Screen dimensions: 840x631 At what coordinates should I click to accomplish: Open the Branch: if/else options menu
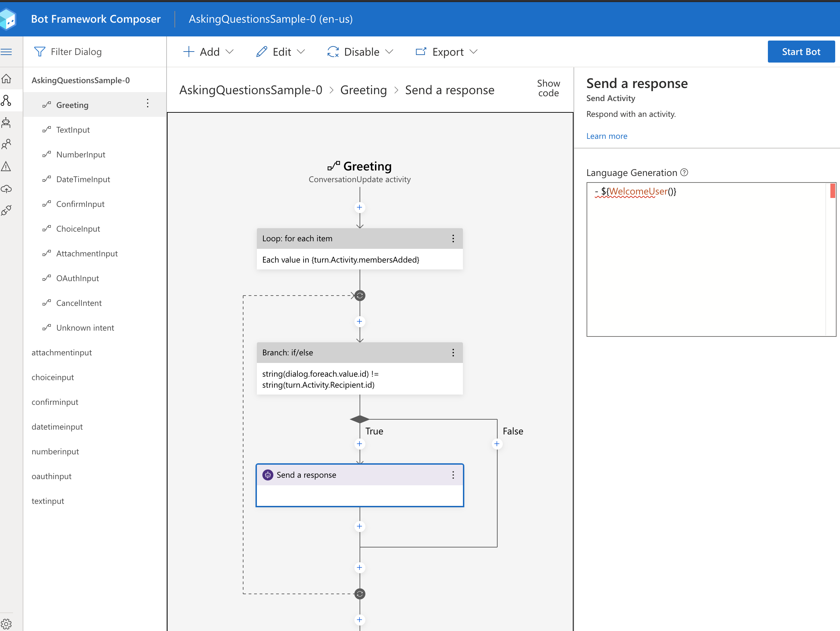pyautogui.click(x=453, y=352)
